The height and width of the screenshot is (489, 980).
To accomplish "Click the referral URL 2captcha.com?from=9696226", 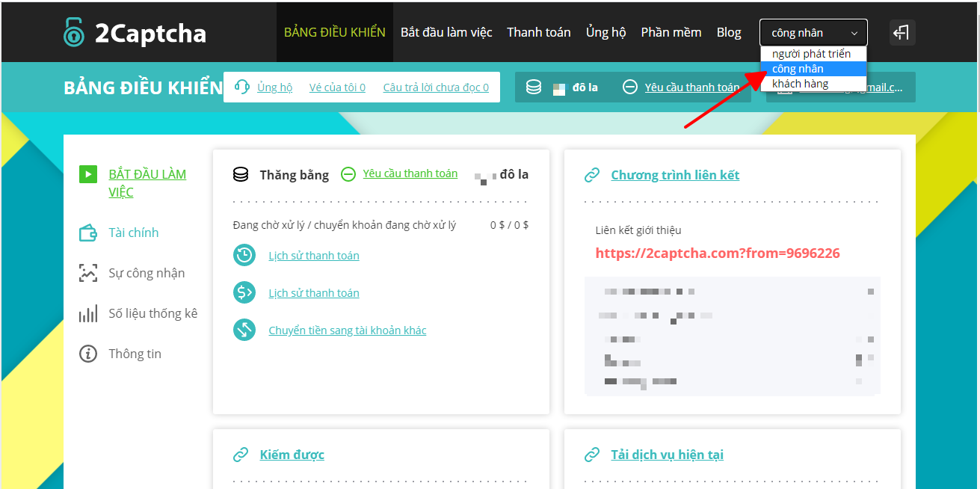I will pos(718,253).
